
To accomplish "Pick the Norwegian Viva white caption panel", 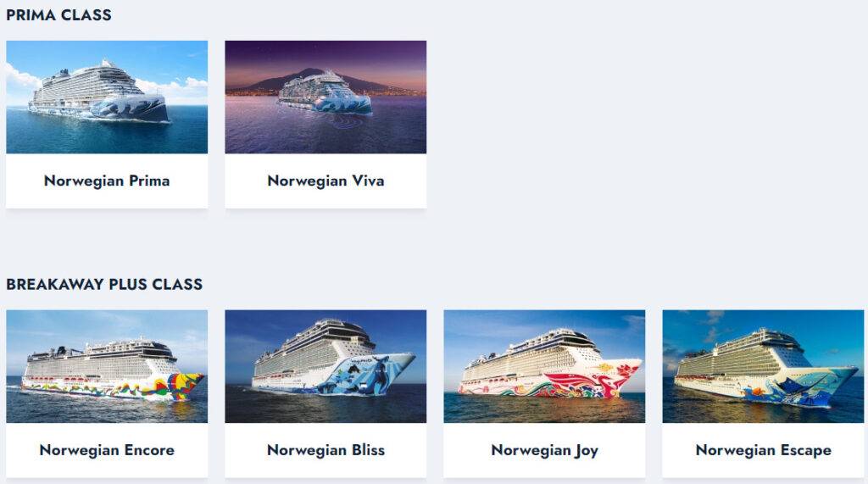I will tap(325, 181).
